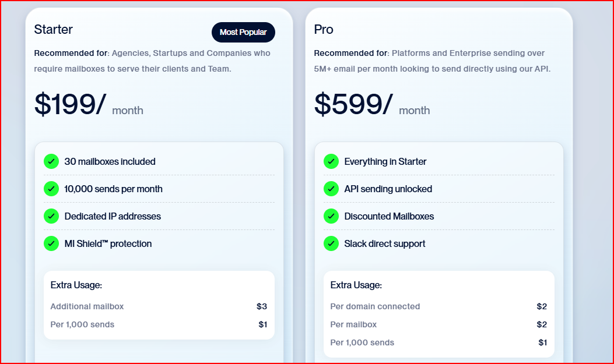Viewport: 614px width, 364px height.
Task: Select the Starter plan heading
Action: point(53,29)
